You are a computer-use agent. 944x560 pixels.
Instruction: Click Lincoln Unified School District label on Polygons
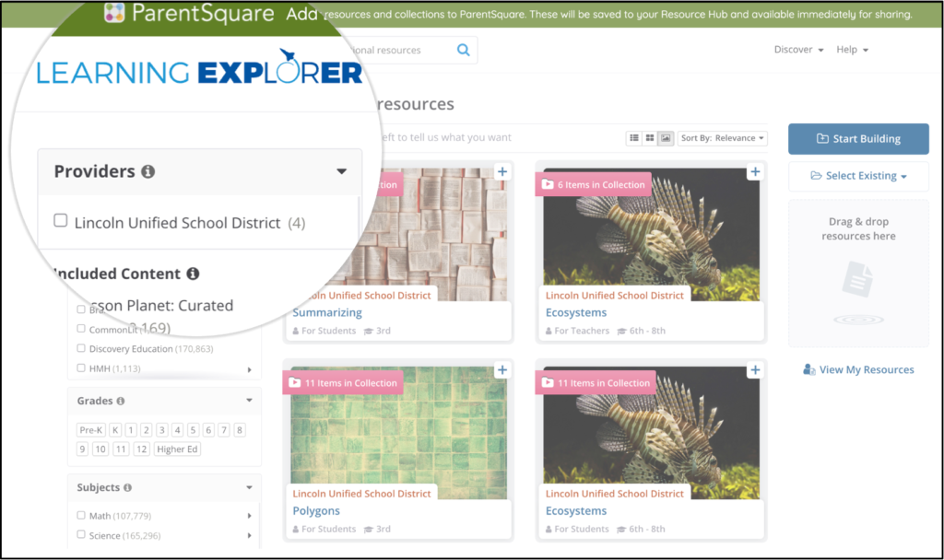(361, 494)
